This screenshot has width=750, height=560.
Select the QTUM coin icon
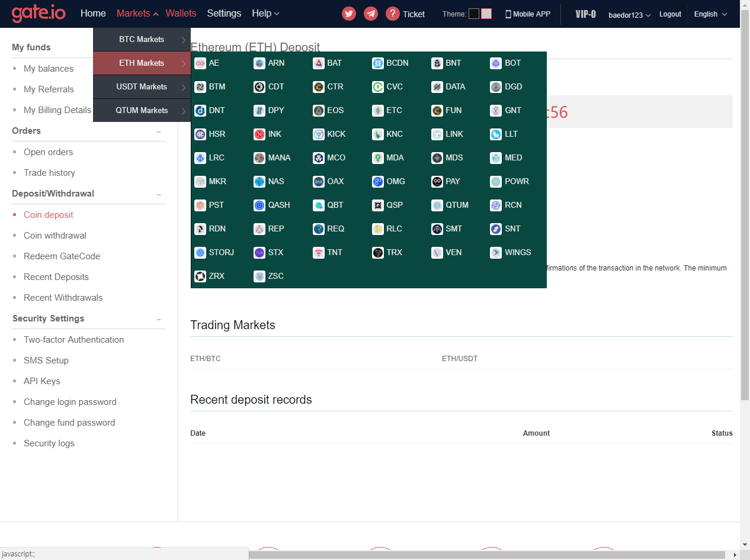pos(437,205)
